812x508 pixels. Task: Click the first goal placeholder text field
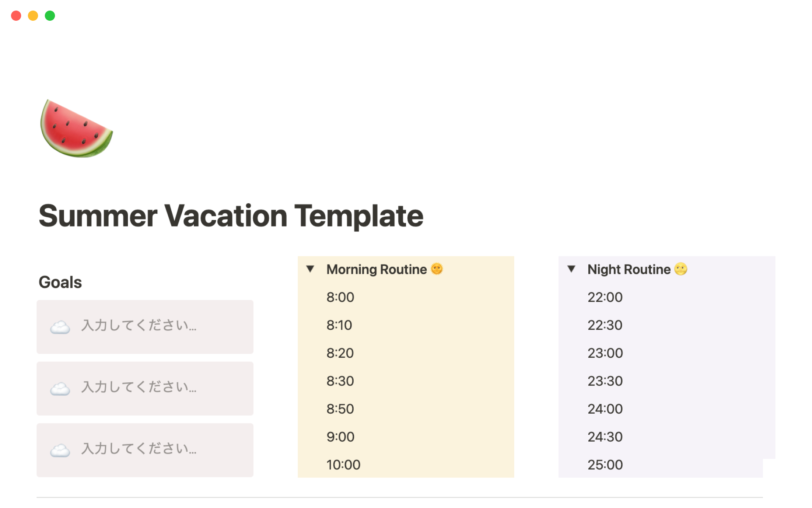139,326
